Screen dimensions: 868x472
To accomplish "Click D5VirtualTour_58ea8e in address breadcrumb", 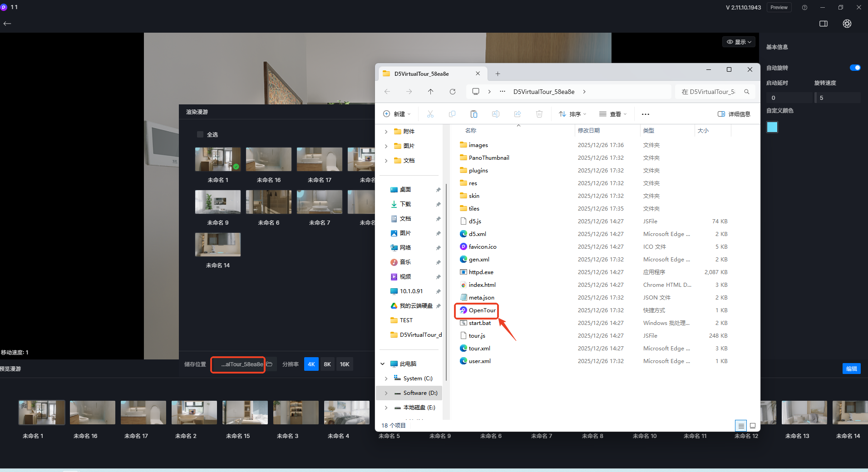I will pyautogui.click(x=544, y=92).
